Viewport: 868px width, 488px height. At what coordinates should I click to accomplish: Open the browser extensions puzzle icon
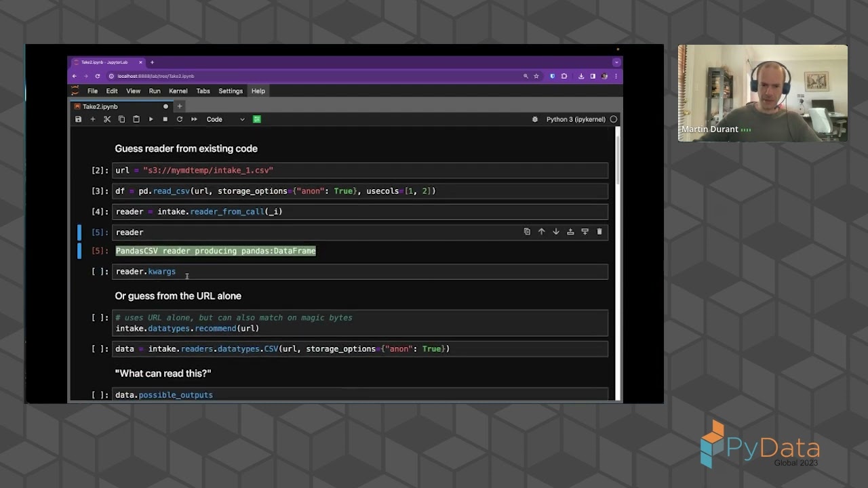point(564,76)
